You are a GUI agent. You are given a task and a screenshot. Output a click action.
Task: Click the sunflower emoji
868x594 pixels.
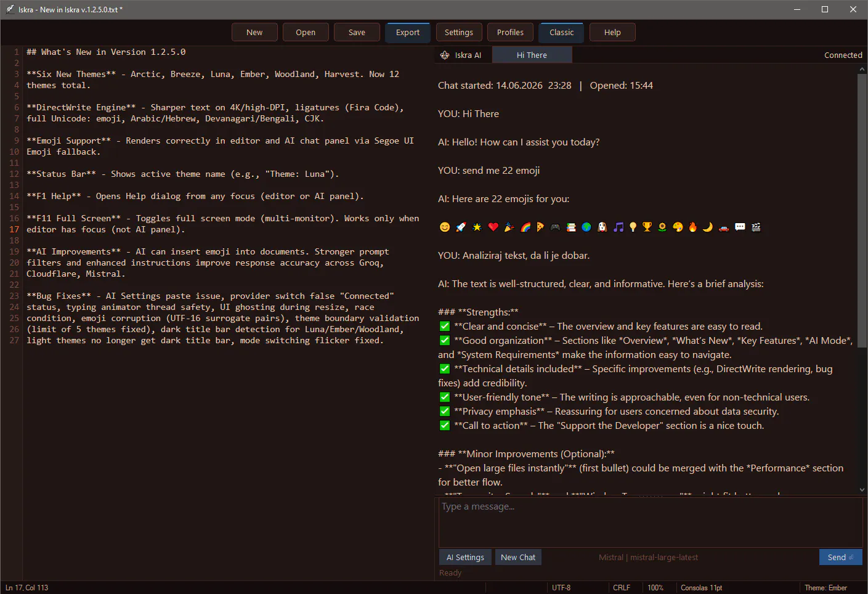click(662, 227)
